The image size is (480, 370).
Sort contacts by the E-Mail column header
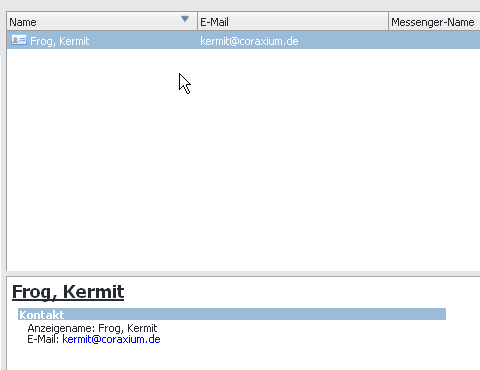tap(293, 22)
